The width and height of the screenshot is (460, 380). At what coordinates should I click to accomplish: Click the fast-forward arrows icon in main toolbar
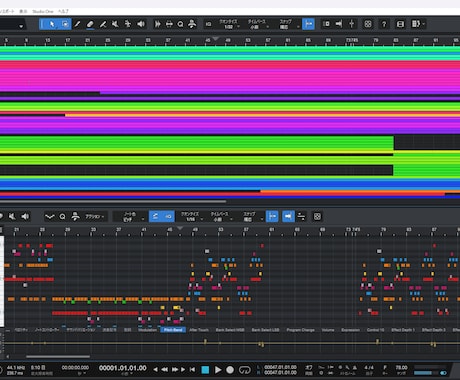pos(157,24)
